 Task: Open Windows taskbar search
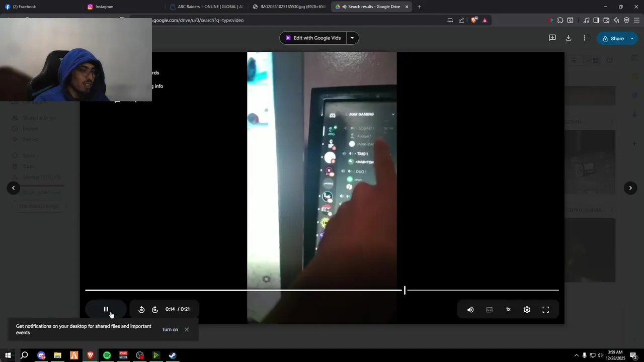tap(24, 355)
